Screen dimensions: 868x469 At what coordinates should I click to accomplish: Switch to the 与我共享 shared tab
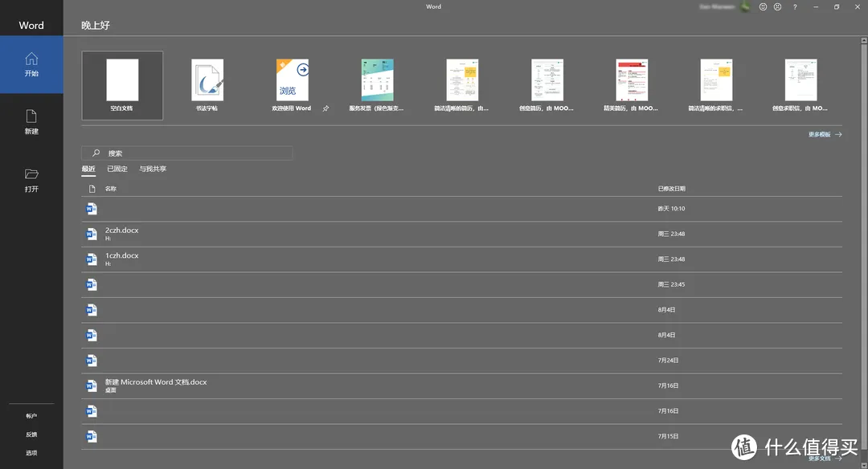153,169
